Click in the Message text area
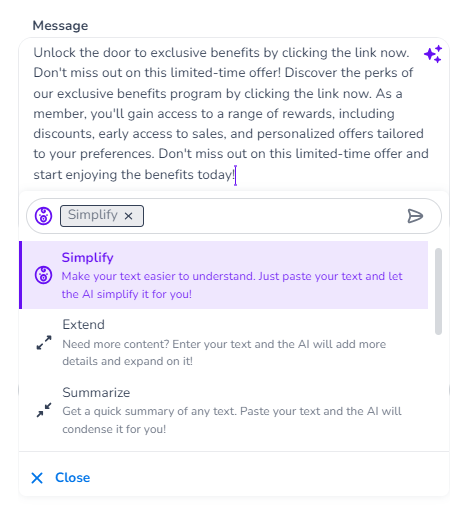The height and width of the screenshot is (517, 462). [x=228, y=114]
